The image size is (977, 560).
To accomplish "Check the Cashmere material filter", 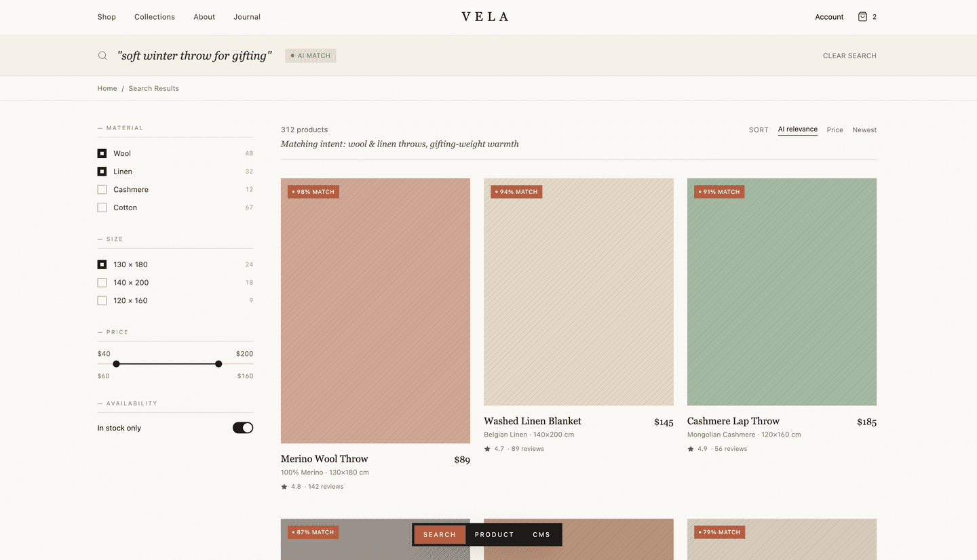I will tap(102, 189).
